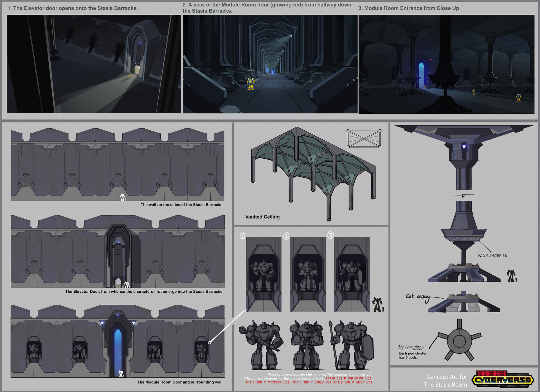The width and height of the screenshot is (540, 392).
Task: Click the 'Vaulted Ceiling' label
Action: tap(262, 217)
